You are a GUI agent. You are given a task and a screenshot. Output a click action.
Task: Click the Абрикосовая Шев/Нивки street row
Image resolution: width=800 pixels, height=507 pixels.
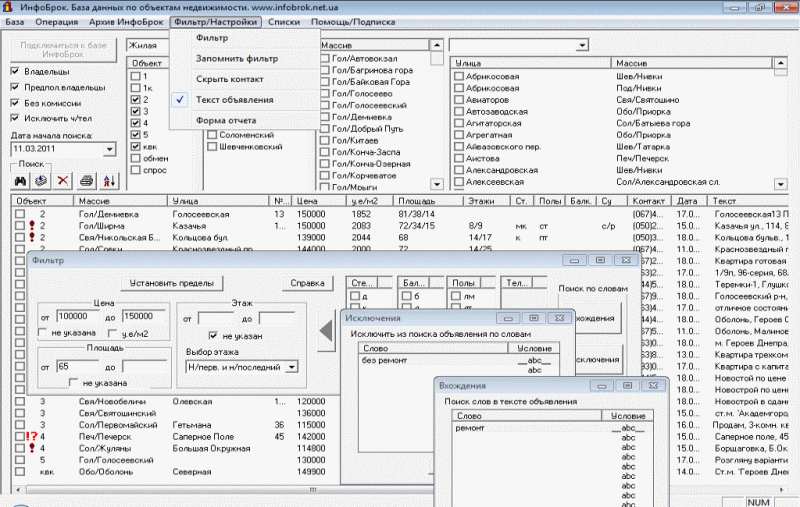(x=611, y=77)
